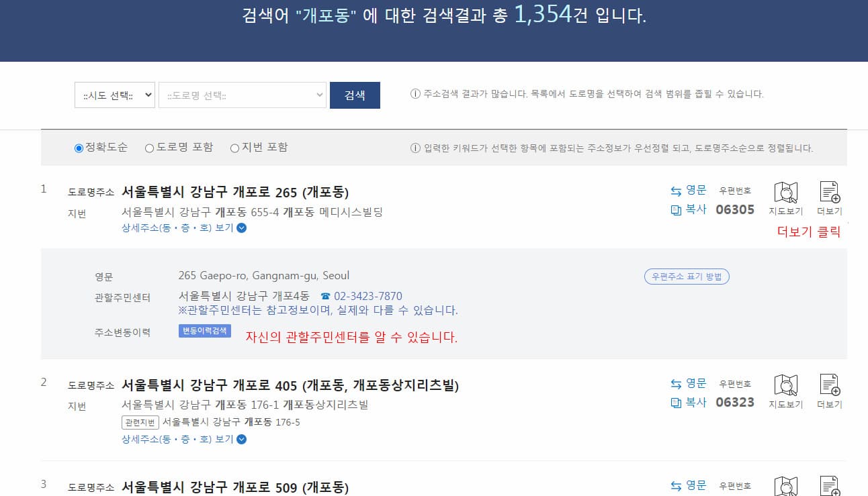Image resolution: width=868 pixels, height=496 pixels.
Task: Open map view for the first search result
Action: coord(786,195)
